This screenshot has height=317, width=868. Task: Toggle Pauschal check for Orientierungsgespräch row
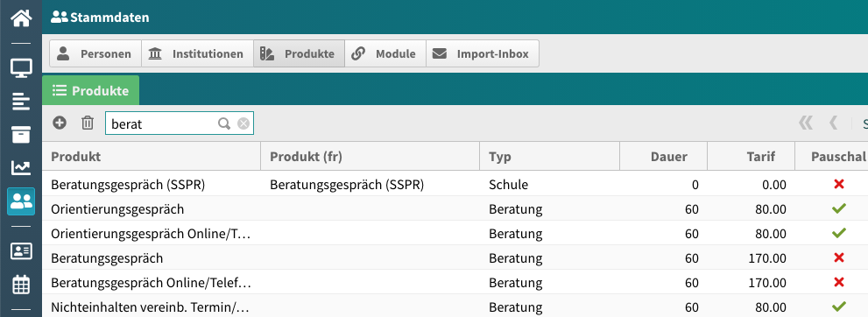click(839, 208)
